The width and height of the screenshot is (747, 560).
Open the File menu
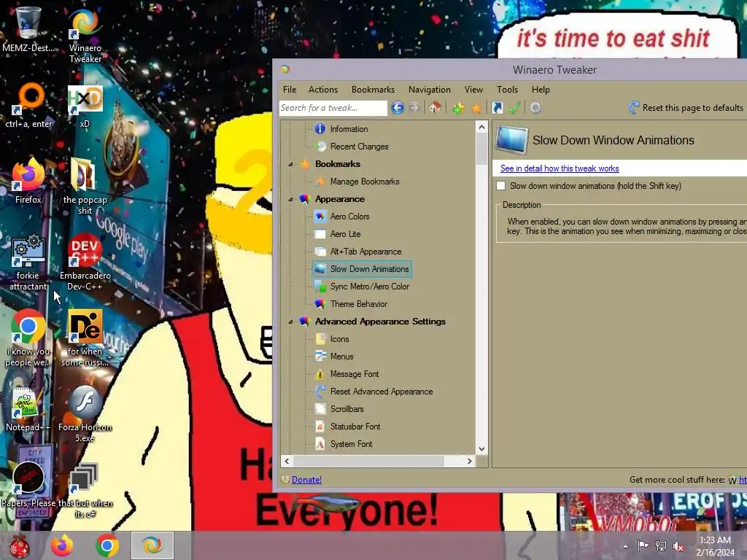(x=290, y=90)
